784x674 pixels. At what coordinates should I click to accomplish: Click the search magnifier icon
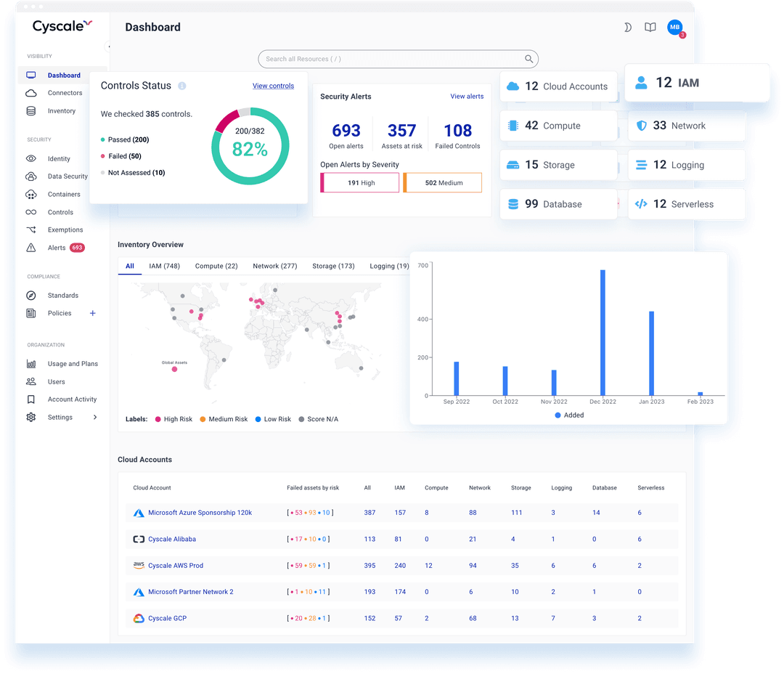pos(529,59)
